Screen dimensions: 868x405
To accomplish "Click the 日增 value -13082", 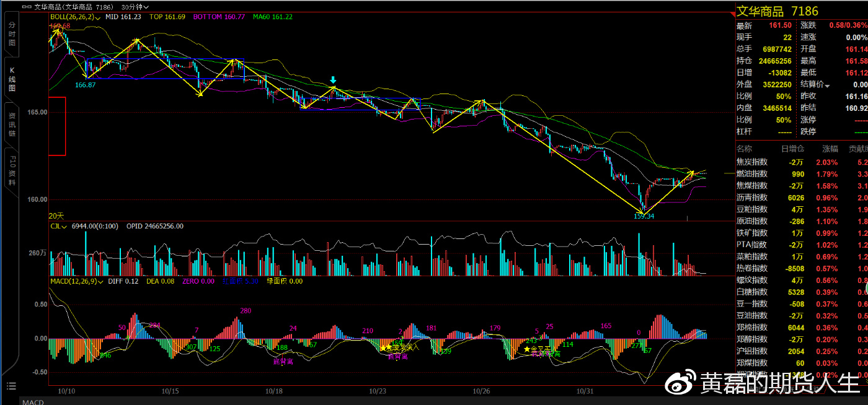I will (779, 72).
